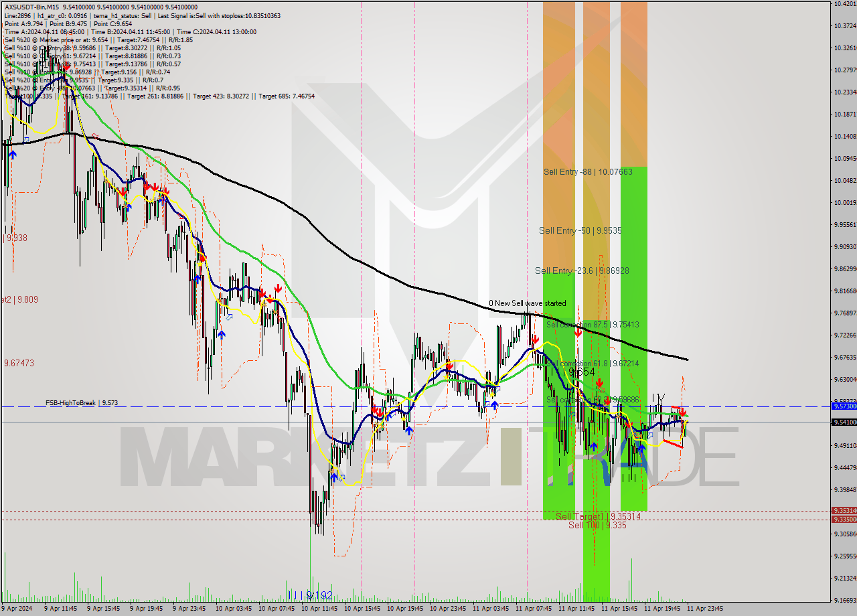Click the '10 Apr 11:45' time axis label
The image size is (857, 616).
pyautogui.click(x=320, y=609)
